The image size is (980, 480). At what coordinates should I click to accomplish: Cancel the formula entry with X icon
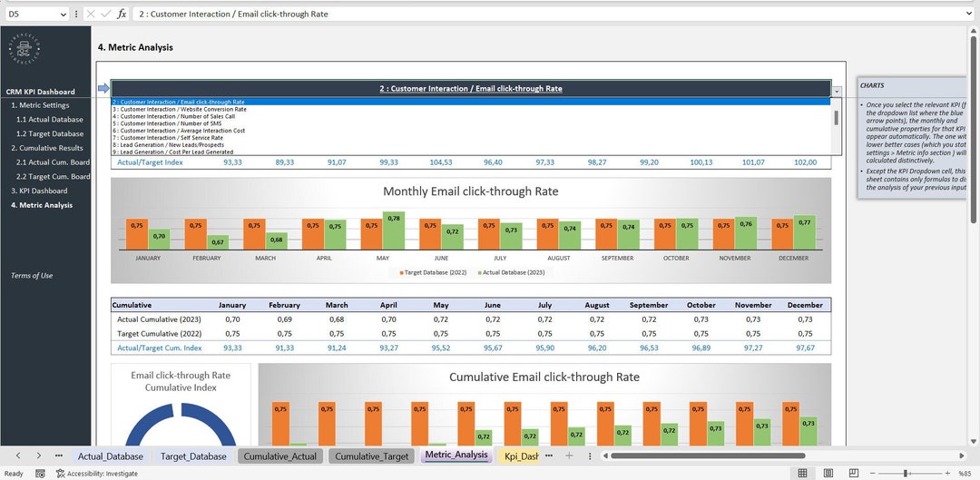[92, 14]
